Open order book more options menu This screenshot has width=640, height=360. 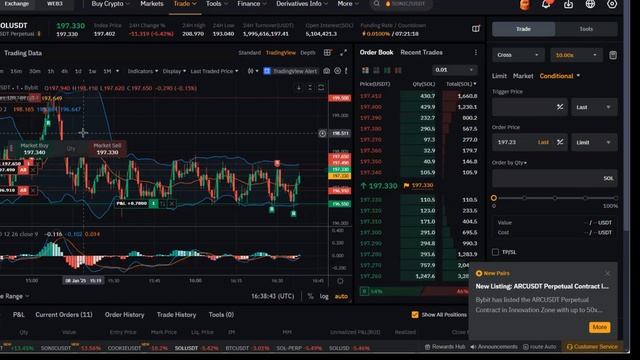(476, 53)
